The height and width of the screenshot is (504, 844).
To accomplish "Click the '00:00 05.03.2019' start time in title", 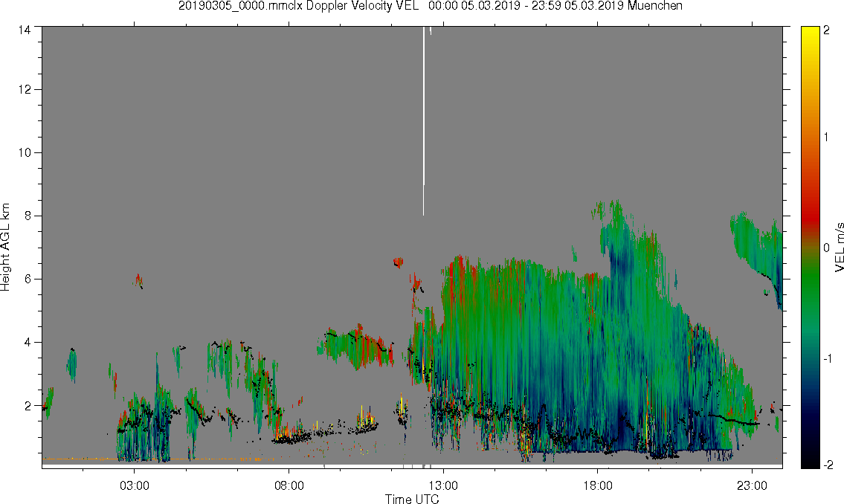I will click(x=474, y=6).
